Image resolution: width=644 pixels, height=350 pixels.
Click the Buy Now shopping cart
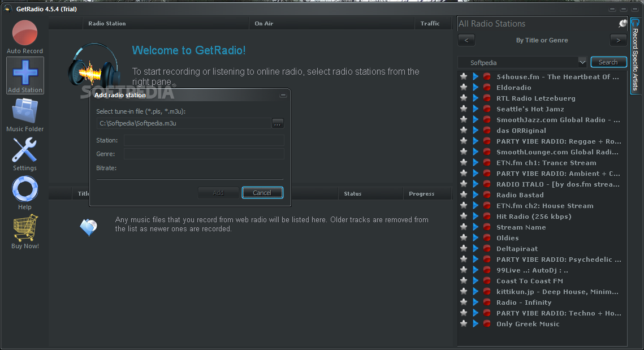(25, 232)
